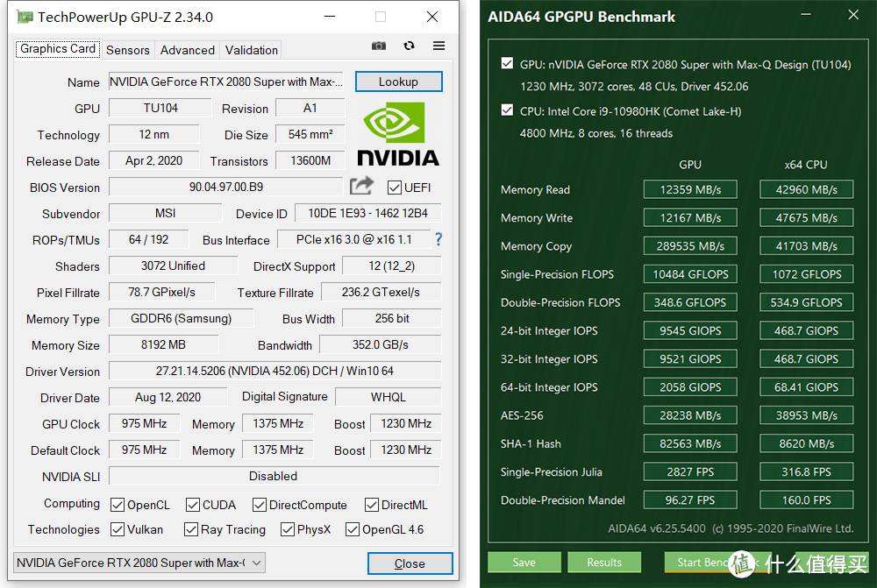Click GPU 24-bit Integer IOPS 9545 GIOPS

click(690, 330)
